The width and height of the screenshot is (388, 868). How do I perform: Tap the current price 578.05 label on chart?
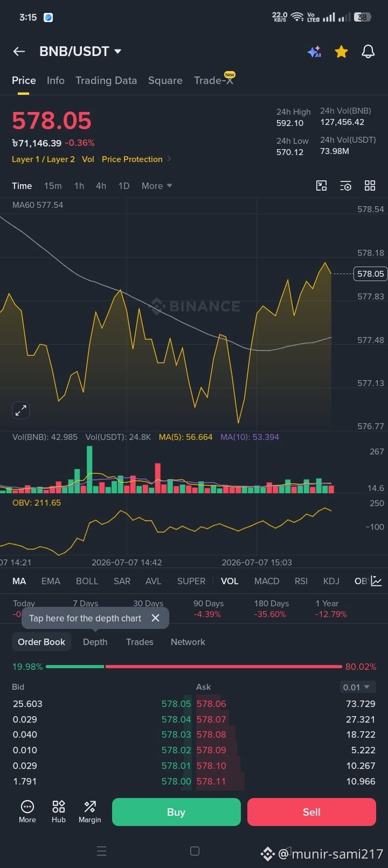370,274
